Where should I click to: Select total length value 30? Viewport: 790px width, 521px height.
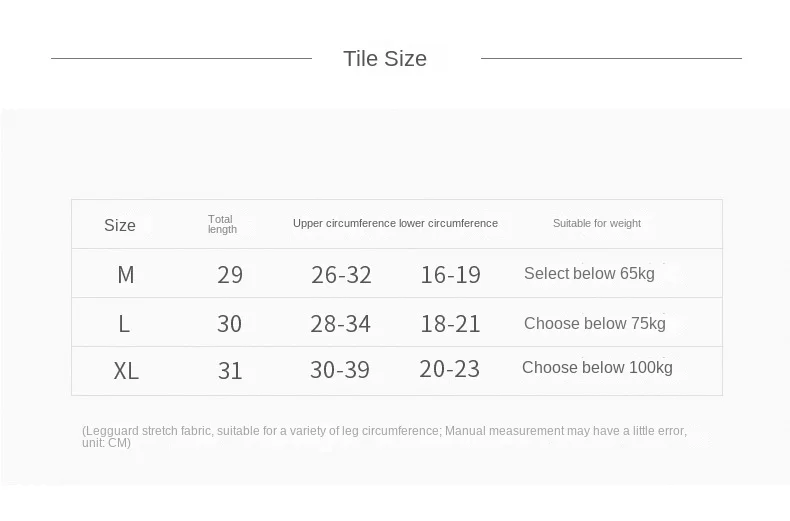click(x=230, y=324)
